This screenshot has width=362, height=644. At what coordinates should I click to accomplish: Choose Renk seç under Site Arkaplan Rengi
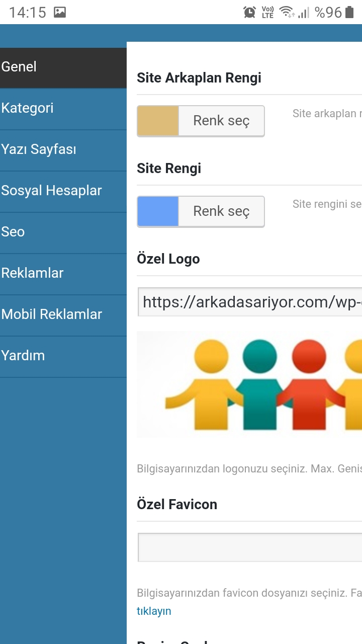(221, 121)
